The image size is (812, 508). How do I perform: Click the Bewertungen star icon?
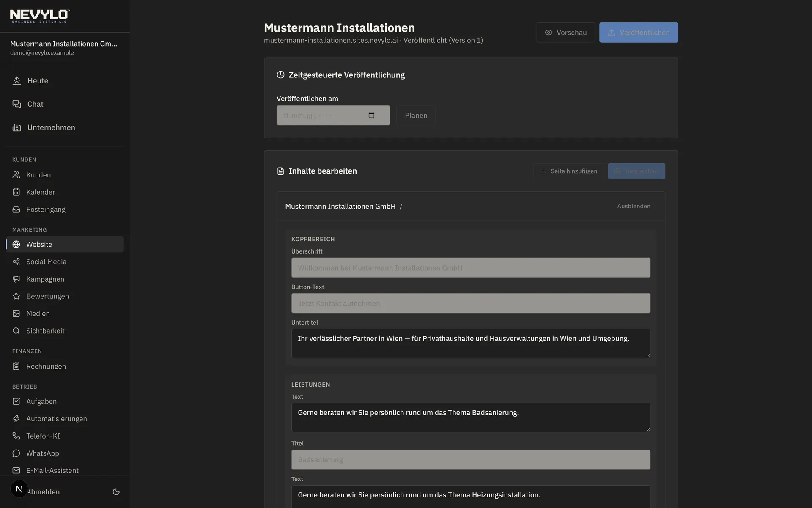16,296
